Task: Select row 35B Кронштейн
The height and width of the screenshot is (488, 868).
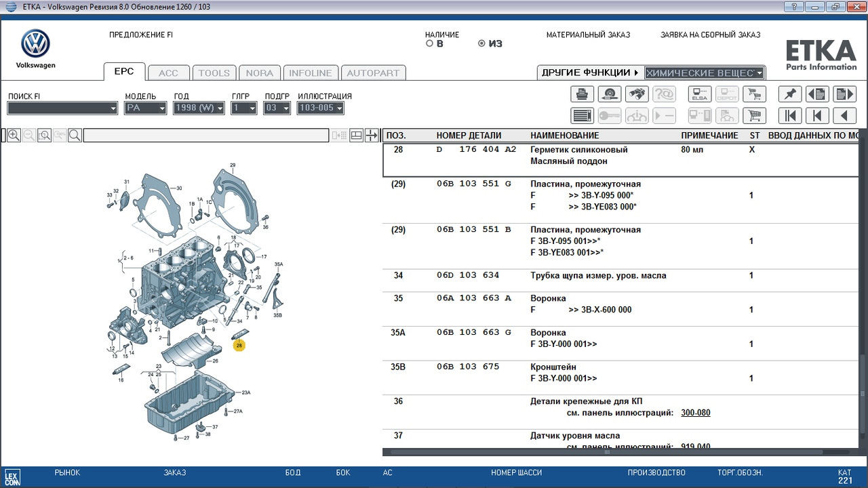Action: pyautogui.click(x=620, y=378)
